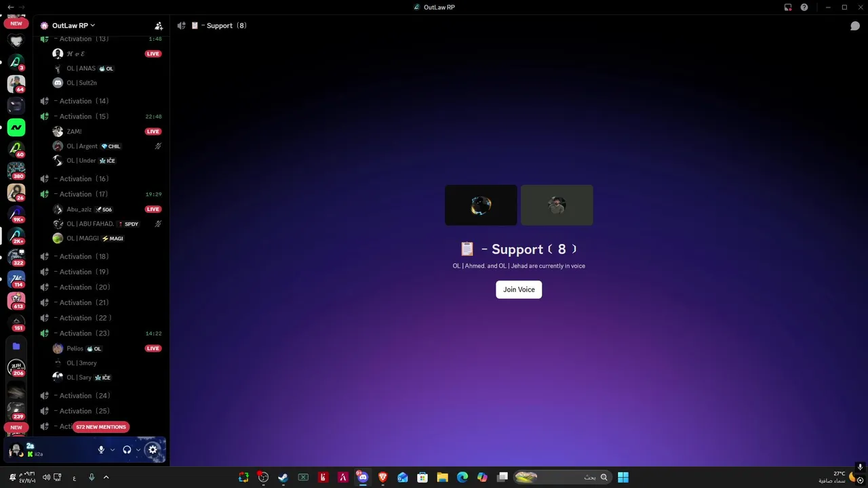Viewport: 868px width, 488px height.
Task: Open the voice channel chat icon
Action: click(855, 26)
